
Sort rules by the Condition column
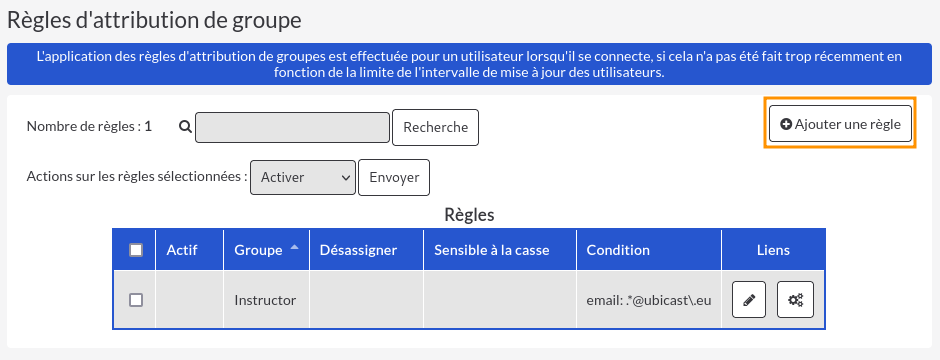(x=617, y=250)
